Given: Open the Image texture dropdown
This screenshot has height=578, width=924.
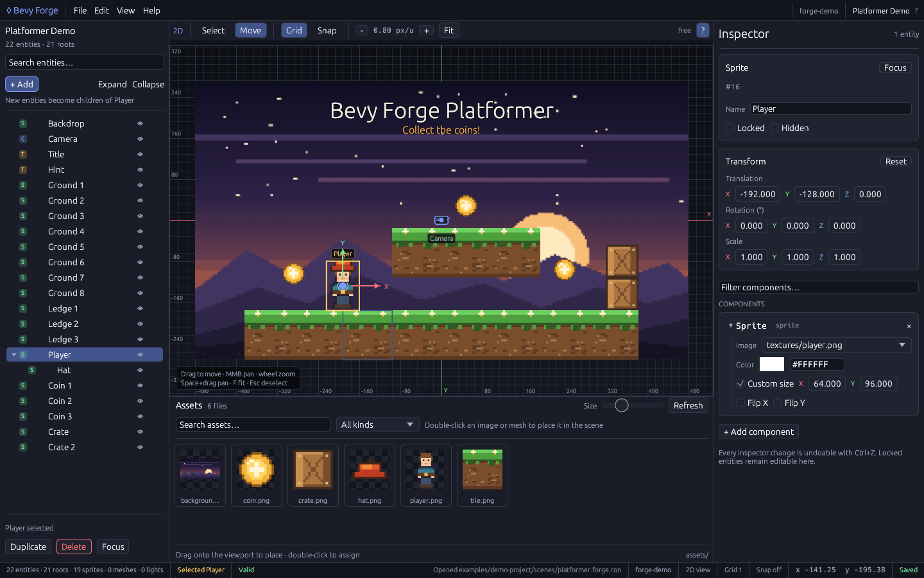Looking at the screenshot, I should pos(836,345).
